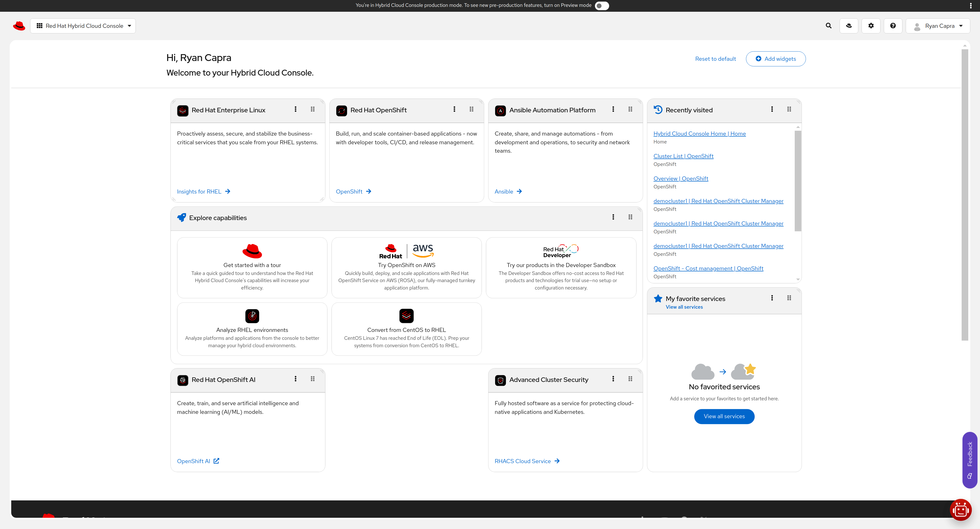980x529 pixels.
Task: Open the settings gear icon
Action: (x=871, y=26)
